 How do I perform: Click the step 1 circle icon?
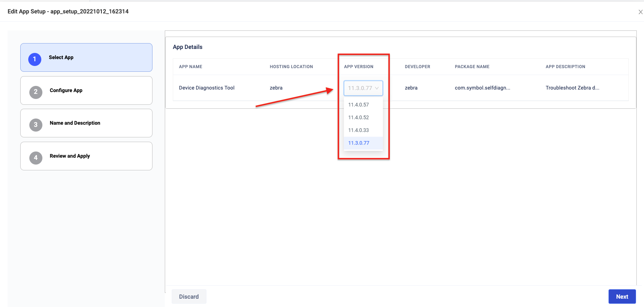tap(35, 59)
